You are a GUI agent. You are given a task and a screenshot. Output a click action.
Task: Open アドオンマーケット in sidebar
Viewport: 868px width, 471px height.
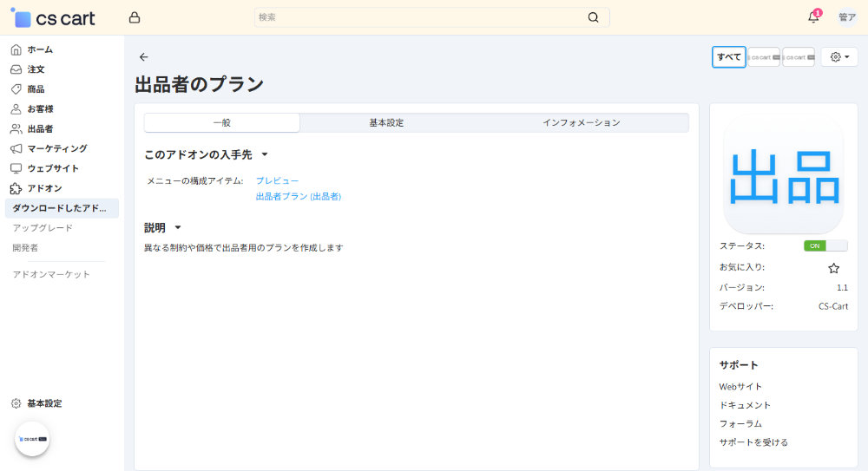(51, 275)
